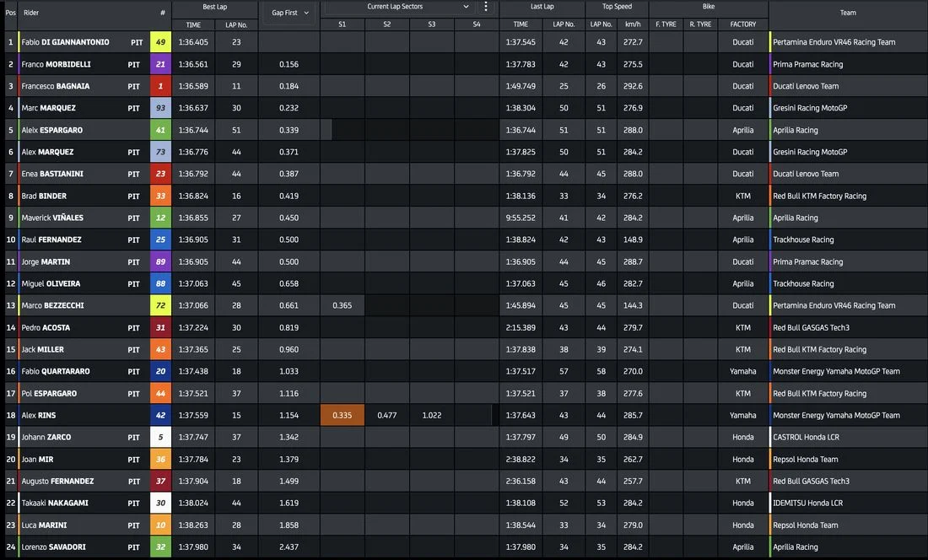Click purple number 21 badge for Morbidelli
The image size is (928, 560).
pyautogui.click(x=160, y=64)
